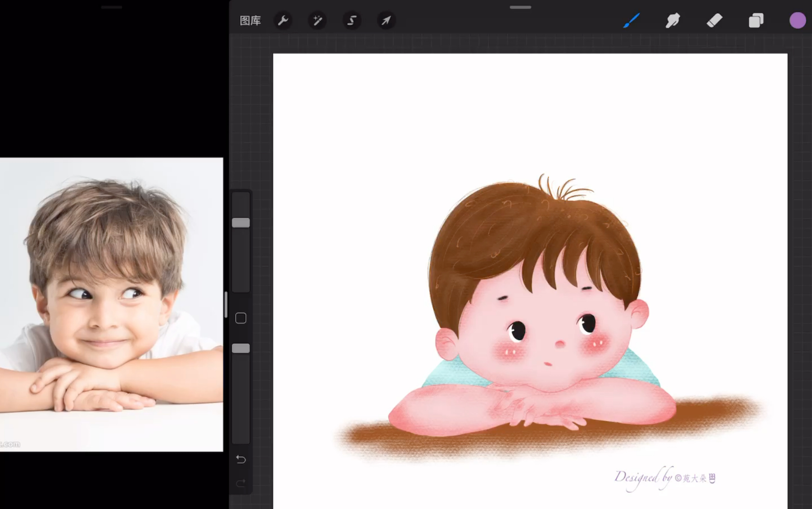Image resolution: width=812 pixels, height=509 pixels.
Task: Switch to the Smudge tool
Action: click(672, 20)
